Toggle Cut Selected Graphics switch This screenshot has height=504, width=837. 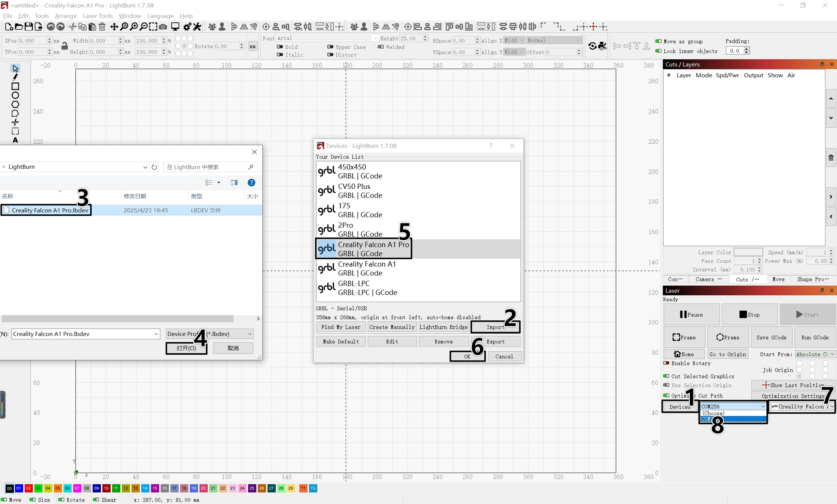[666, 376]
